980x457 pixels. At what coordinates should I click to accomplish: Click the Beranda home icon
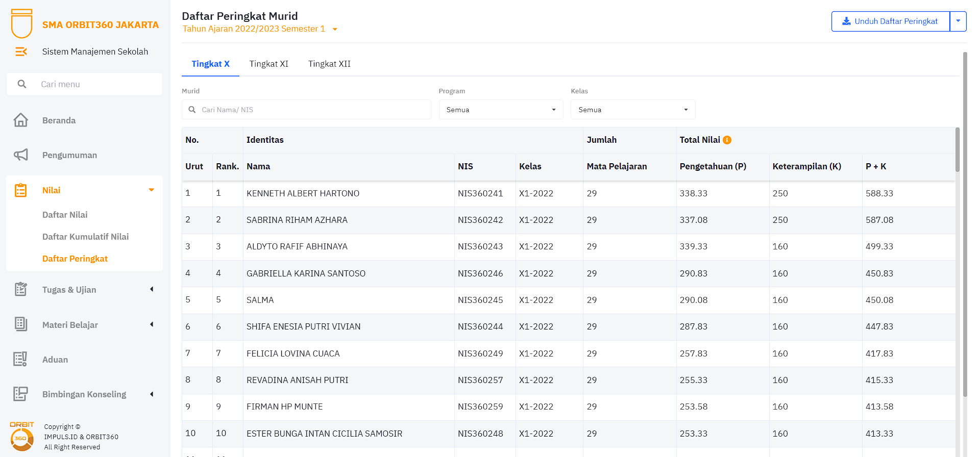click(20, 120)
